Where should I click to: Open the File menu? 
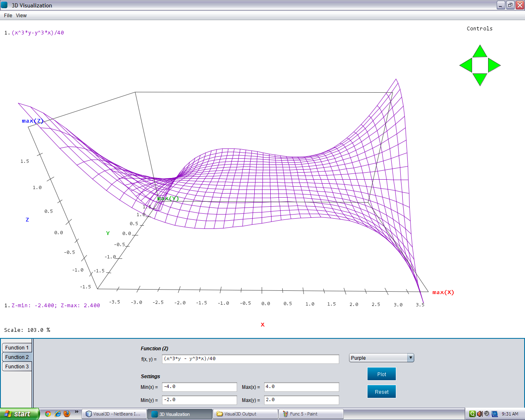point(7,15)
